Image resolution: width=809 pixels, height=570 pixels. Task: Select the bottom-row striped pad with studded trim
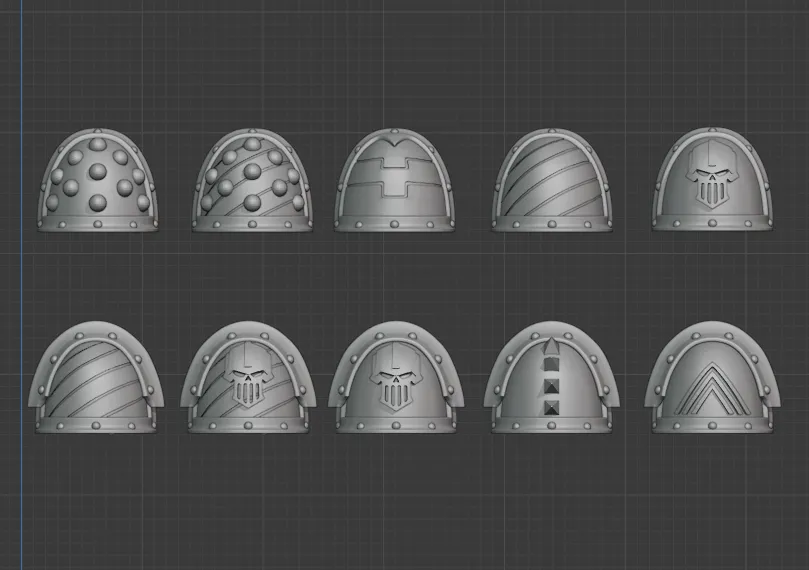(x=96, y=377)
